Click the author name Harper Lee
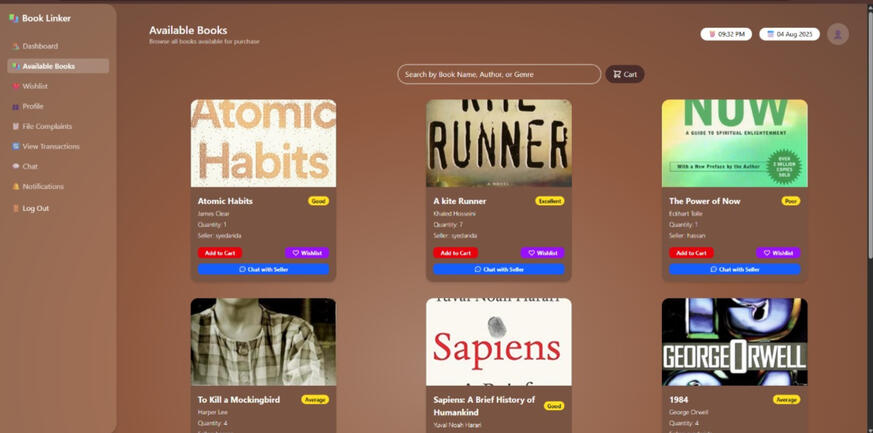Image resolution: width=873 pixels, height=433 pixels. tap(212, 412)
